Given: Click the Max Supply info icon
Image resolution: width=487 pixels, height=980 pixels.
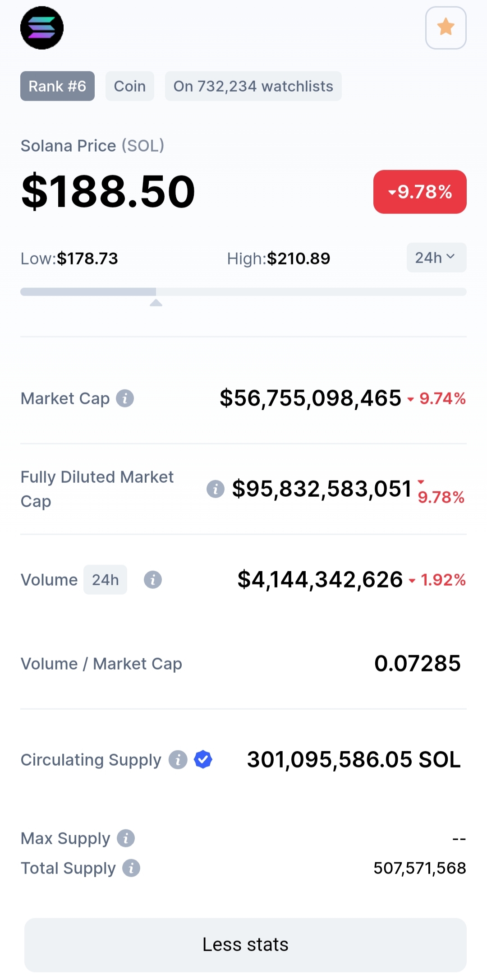Looking at the screenshot, I should (126, 838).
